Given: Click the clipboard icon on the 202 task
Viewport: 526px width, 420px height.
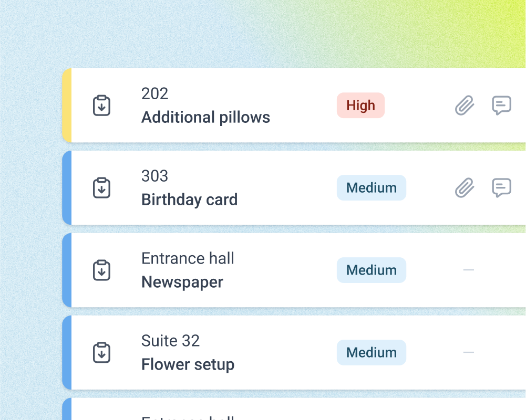Looking at the screenshot, I should 101,105.
